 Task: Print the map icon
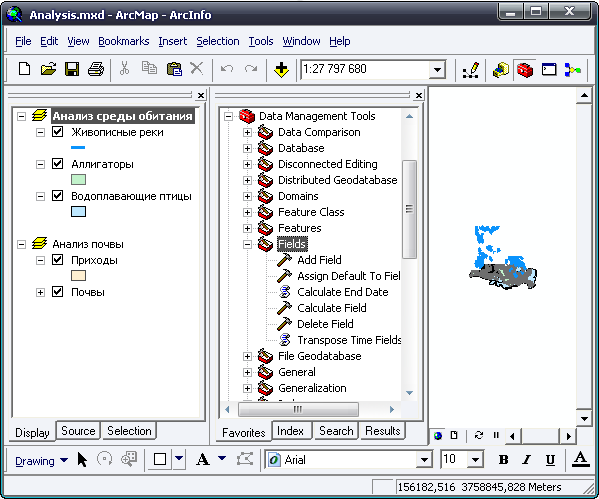[x=96, y=69]
